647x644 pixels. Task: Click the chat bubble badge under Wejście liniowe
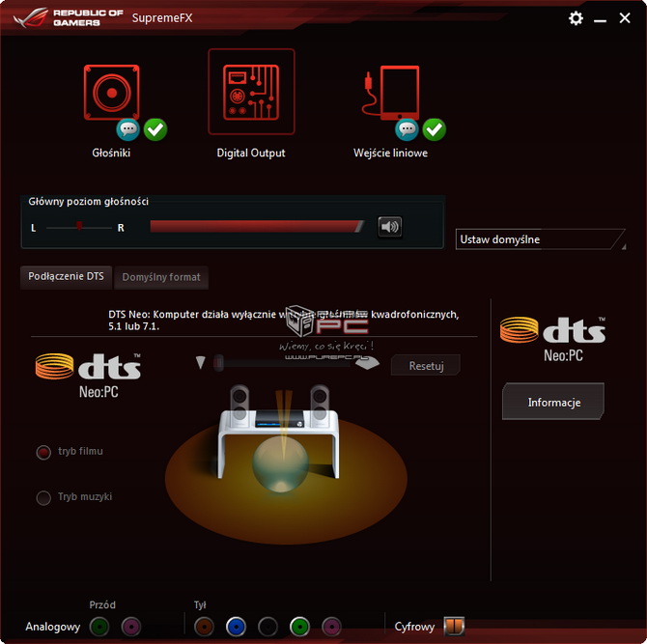tap(407, 129)
